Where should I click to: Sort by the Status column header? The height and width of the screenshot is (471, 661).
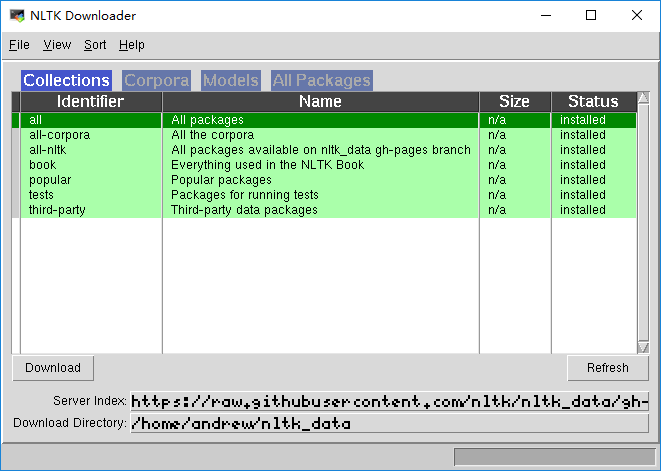594,102
